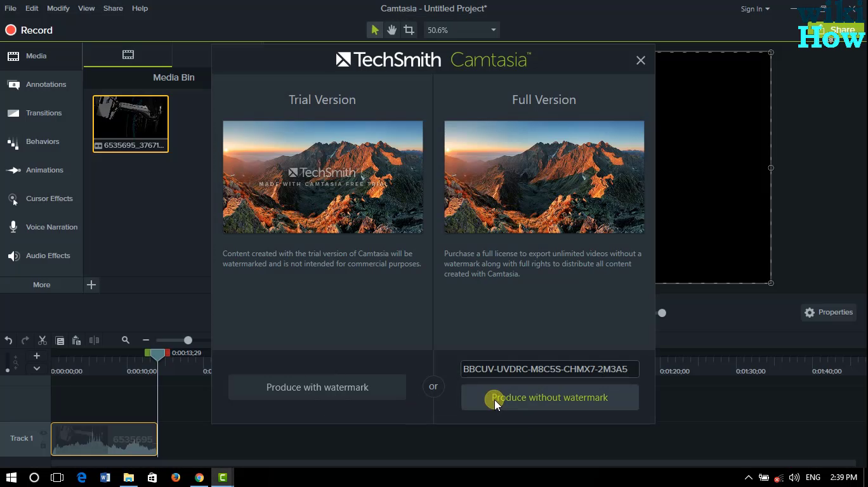Open Microsoft Word from the taskbar
The image size is (868, 487).
click(x=105, y=477)
